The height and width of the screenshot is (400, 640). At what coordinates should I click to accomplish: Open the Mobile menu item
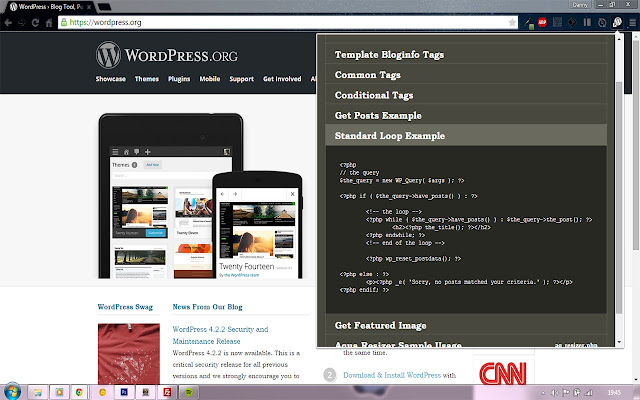(210, 79)
